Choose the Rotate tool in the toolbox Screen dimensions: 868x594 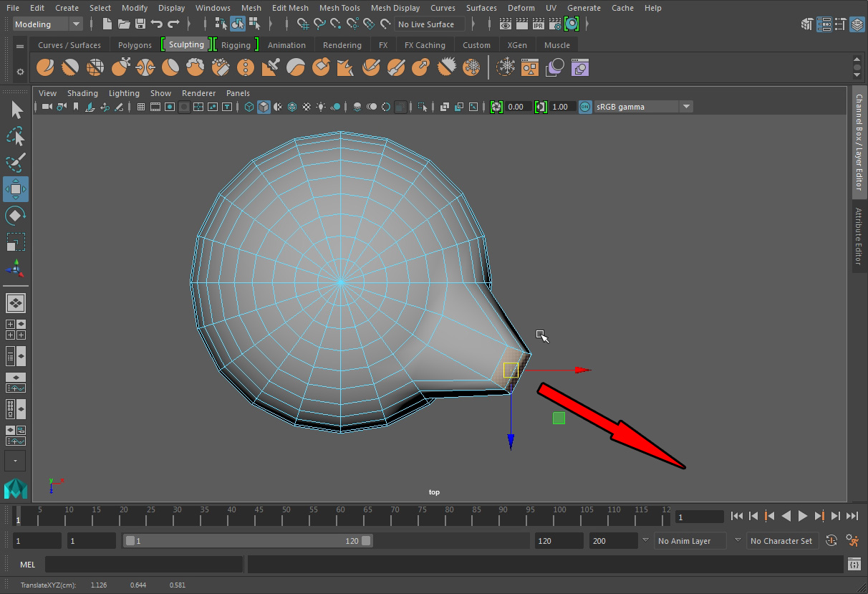coord(16,216)
